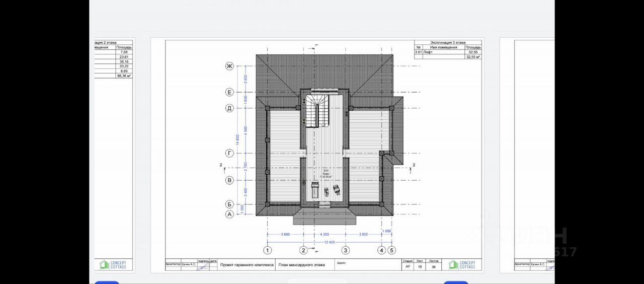The width and height of the screenshot is (644, 284).
Task: Click the room name 'Лофт' in the table
Action: (x=428, y=52)
